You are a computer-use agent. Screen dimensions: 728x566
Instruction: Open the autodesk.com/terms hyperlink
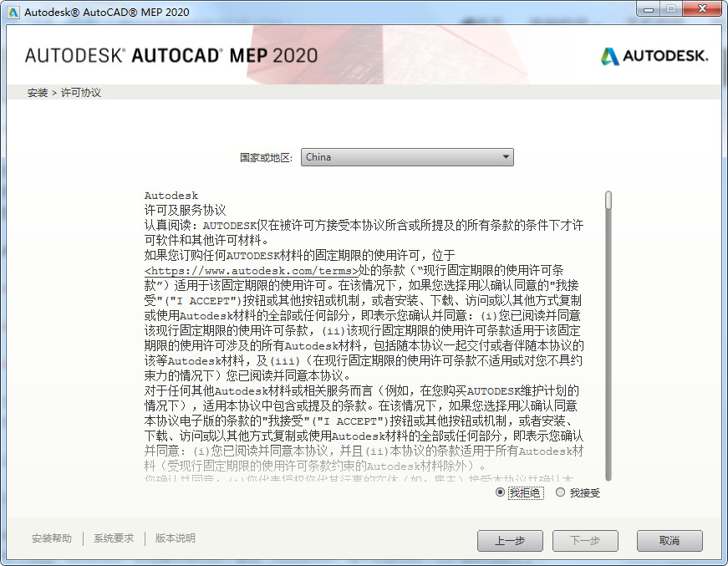point(252,271)
